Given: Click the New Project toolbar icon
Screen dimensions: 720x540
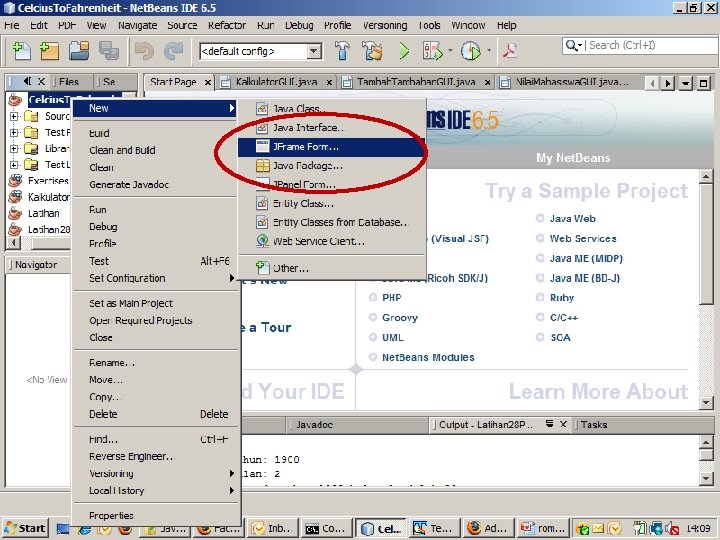Looking at the screenshot, I should point(49,51).
